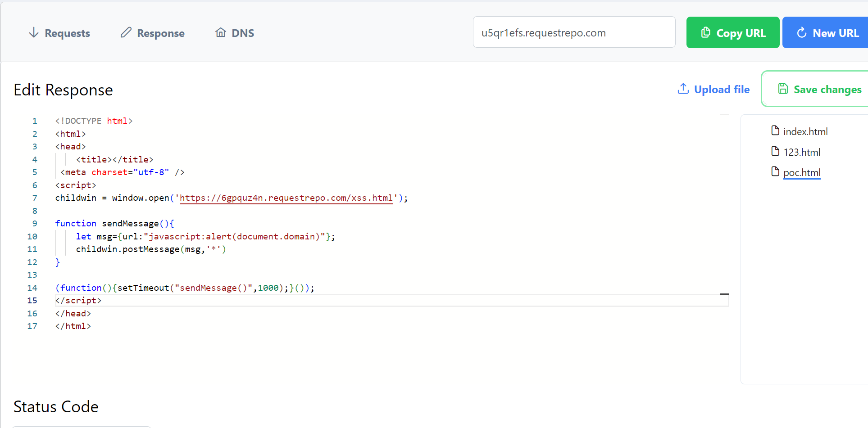Click the file icon beside poc.html

(x=775, y=171)
